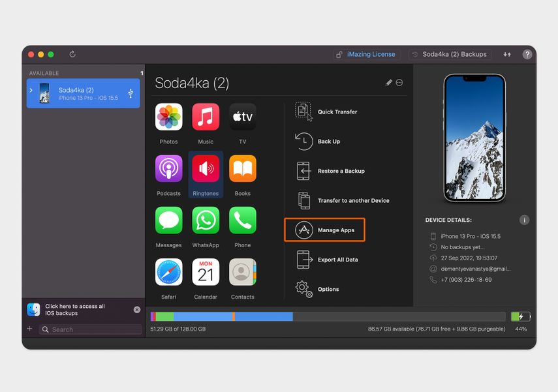Open the WhatsApp icon
Image resolution: width=558 pixels, height=392 pixels.
(206, 220)
